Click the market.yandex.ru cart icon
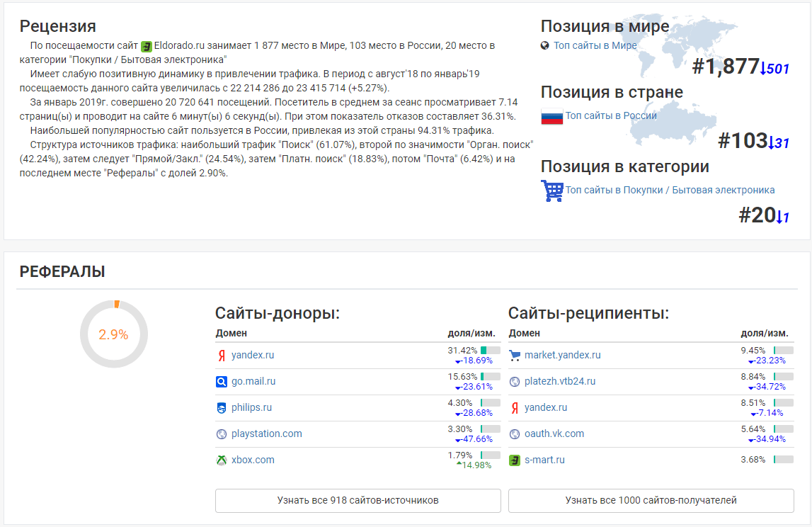 515,356
